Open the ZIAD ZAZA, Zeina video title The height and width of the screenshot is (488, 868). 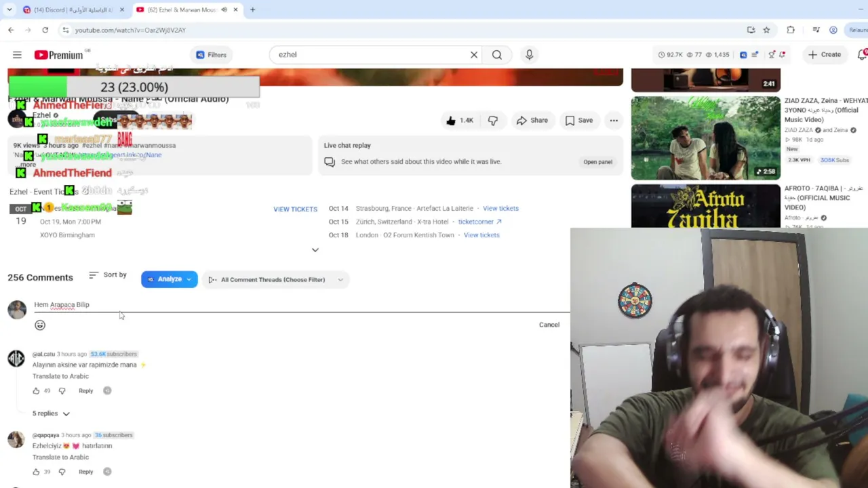[x=826, y=110]
